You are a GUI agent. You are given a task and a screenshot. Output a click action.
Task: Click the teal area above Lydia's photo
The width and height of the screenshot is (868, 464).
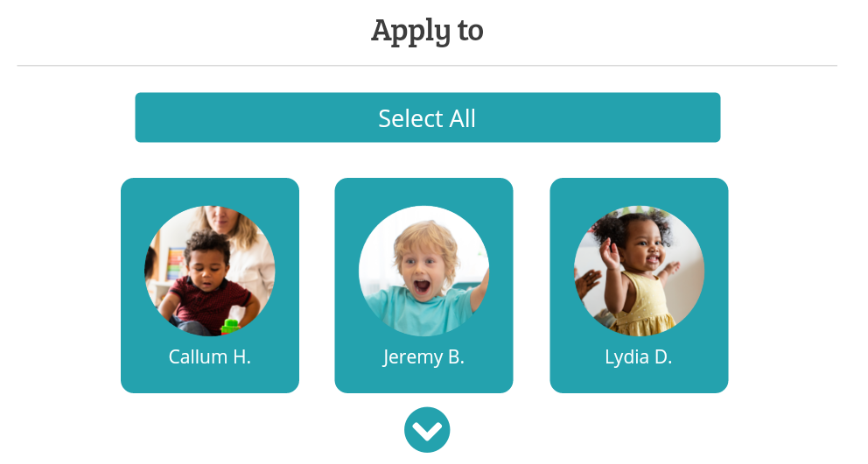pos(638,191)
